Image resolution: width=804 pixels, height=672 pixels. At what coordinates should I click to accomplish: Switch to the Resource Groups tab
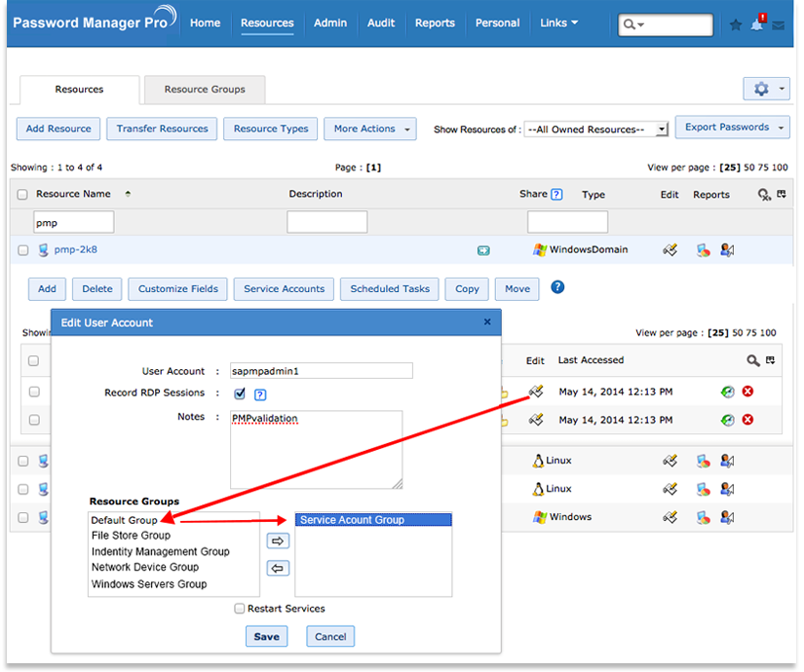205,90
